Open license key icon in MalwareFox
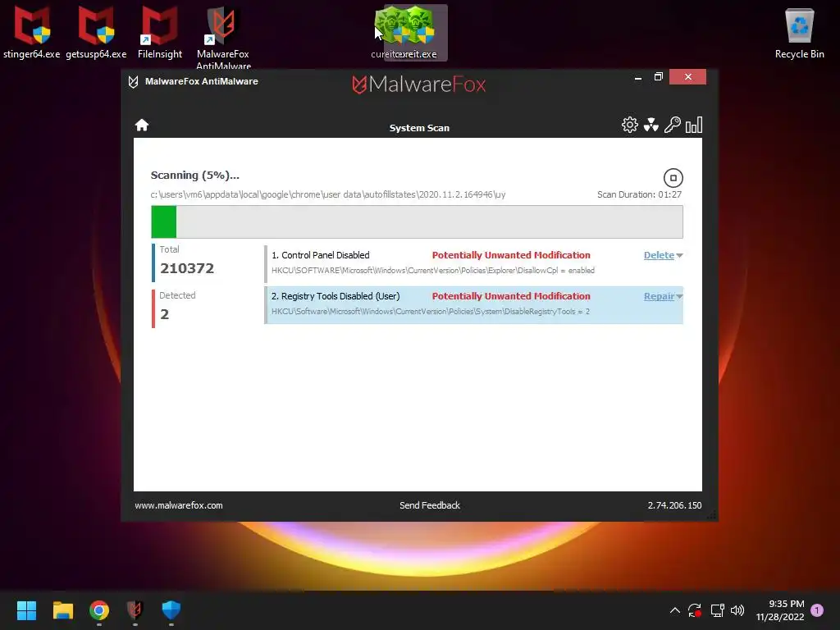Screen dimensions: 840x630 673,125
